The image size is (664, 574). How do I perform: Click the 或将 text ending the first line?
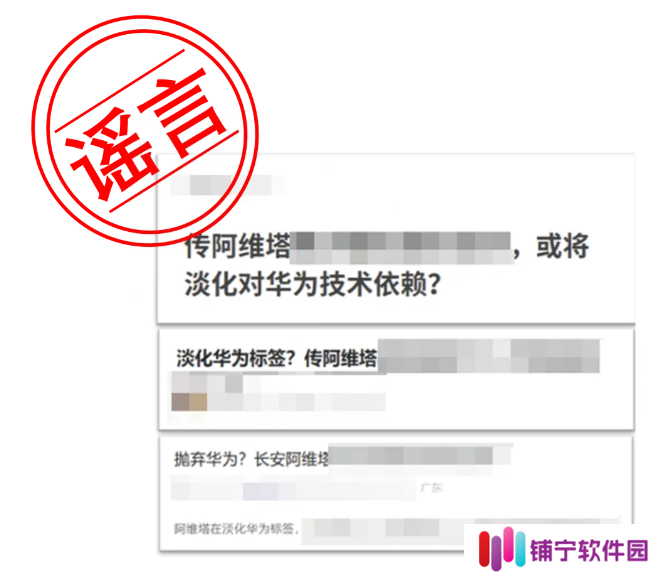(x=563, y=246)
